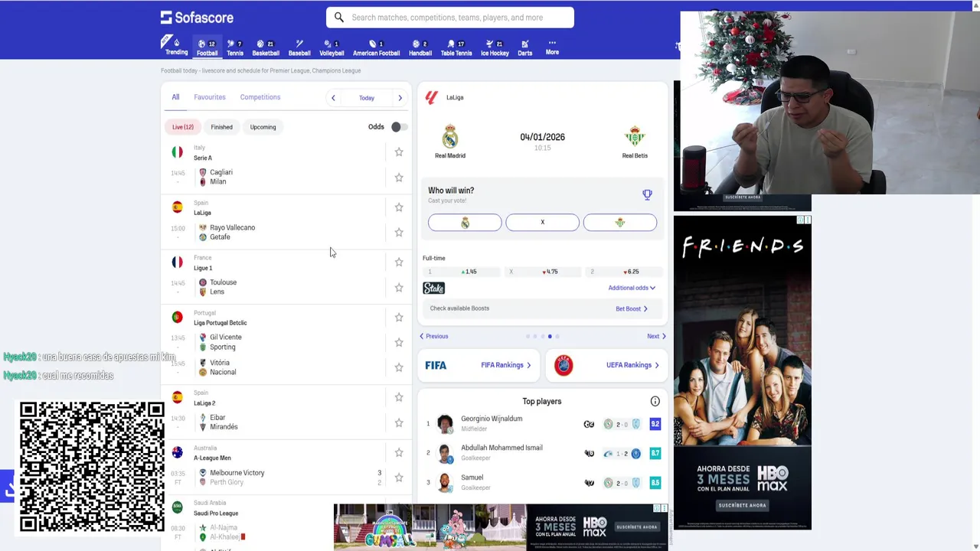The image size is (980, 551).
Task: Favourite Rayo Vallecano vs Getafe match
Action: pos(399,233)
